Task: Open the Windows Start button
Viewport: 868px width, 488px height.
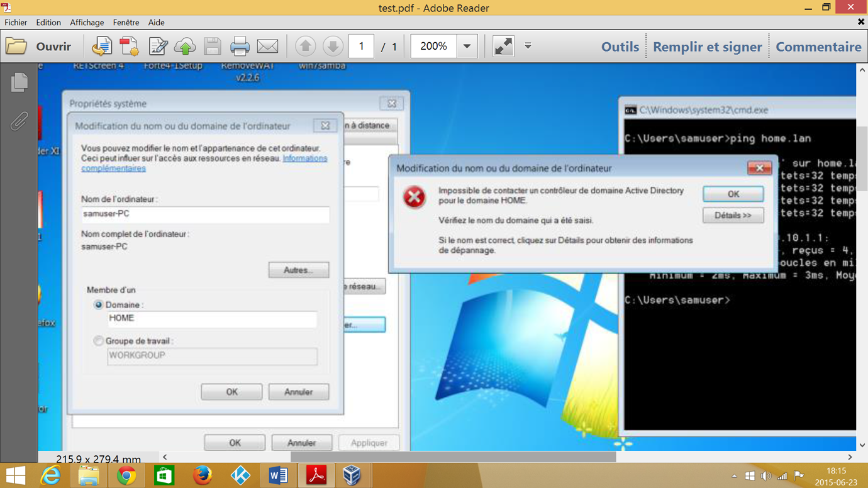Action: pos(16,475)
